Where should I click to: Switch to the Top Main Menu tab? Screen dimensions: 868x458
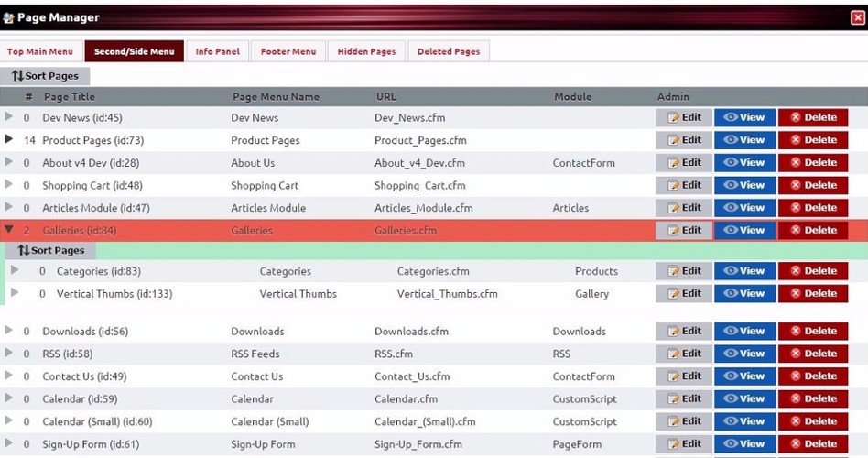[x=40, y=51]
